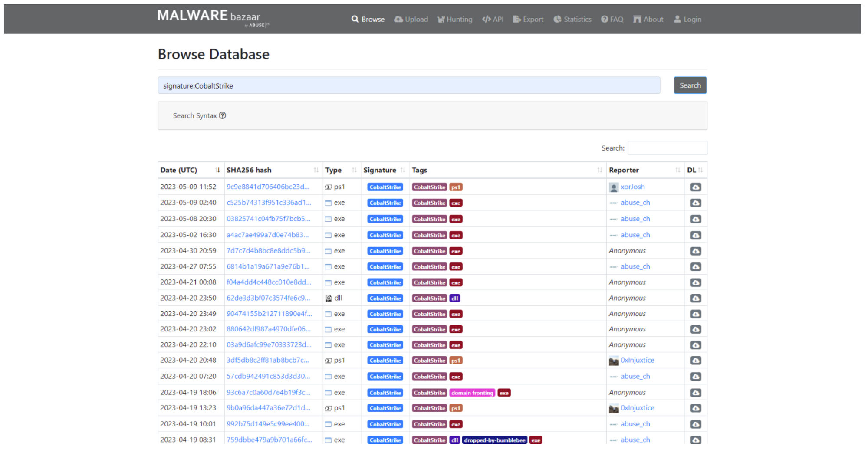Image resolution: width=868 pixels, height=456 pixels.
Task: Sort table by Type column
Action: click(x=341, y=170)
